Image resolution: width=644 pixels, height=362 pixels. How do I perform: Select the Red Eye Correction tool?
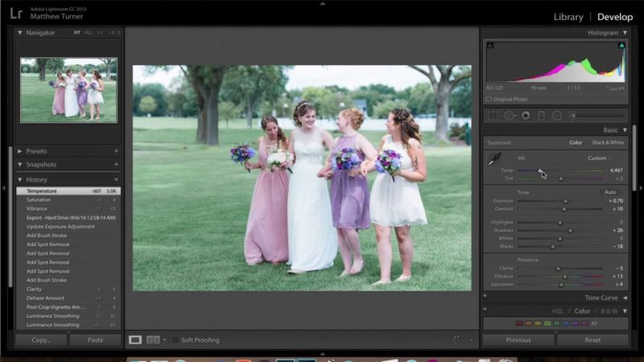pyautogui.click(x=525, y=116)
